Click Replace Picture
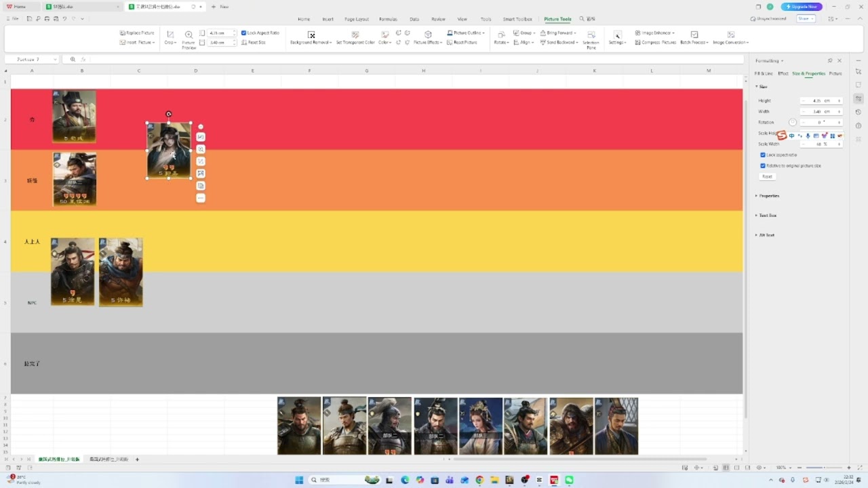 coord(137,33)
